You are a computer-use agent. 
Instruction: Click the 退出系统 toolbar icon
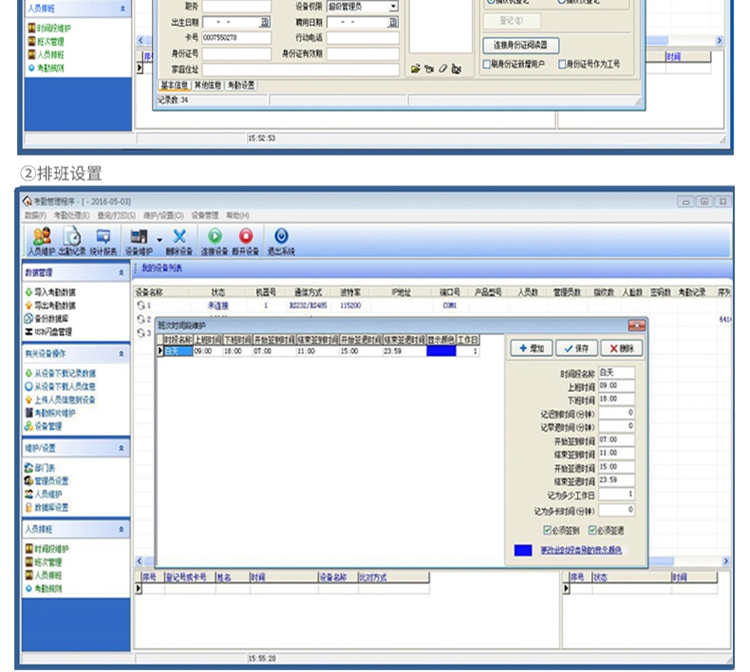[x=281, y=240]
